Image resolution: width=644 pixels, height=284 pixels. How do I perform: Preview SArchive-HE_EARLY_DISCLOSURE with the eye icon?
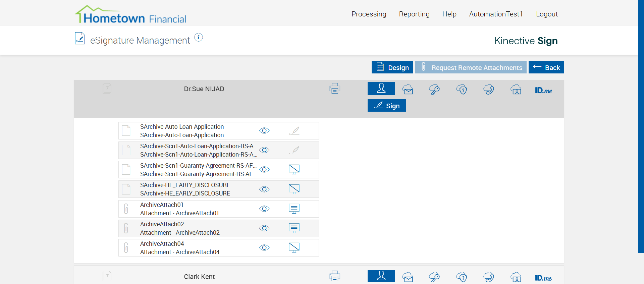(x=264, y=189)
